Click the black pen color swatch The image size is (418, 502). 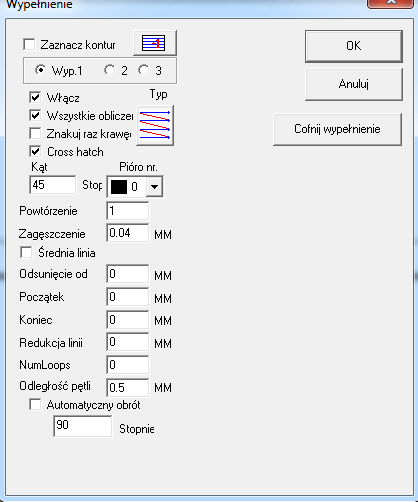point(119,187)
